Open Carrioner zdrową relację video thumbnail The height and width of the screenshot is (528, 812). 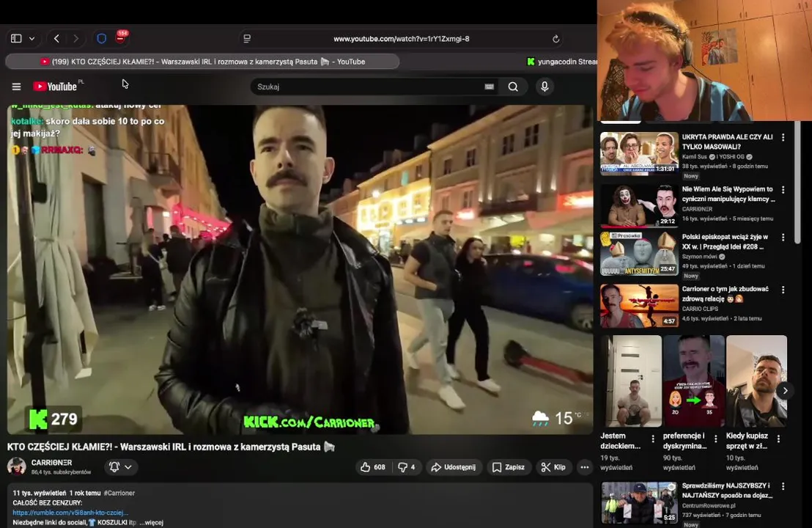point(639,306)
